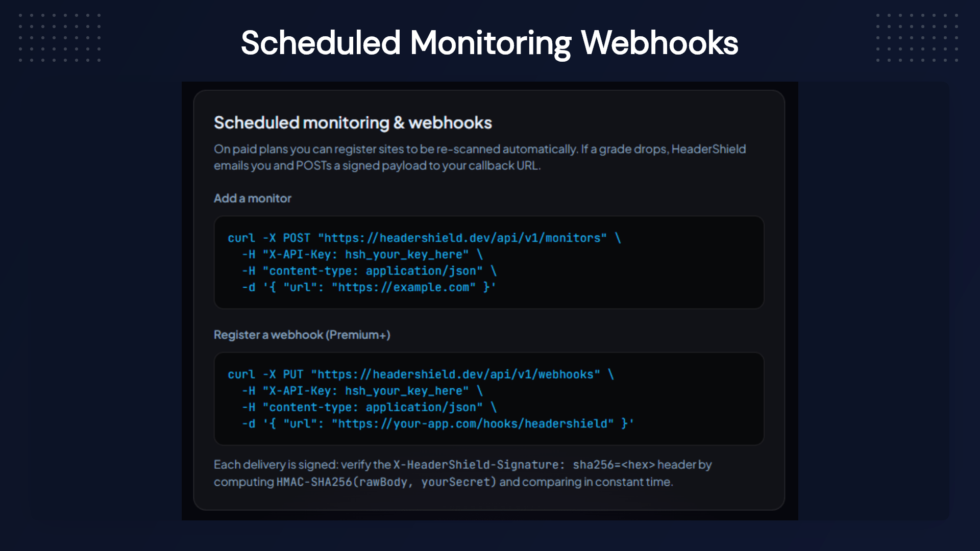Image resolution: width=980 pixels, height=551 pixels.
Task: Click the Scheduled monitoring & webhooks heading
Action: click(x=353, y=123)
